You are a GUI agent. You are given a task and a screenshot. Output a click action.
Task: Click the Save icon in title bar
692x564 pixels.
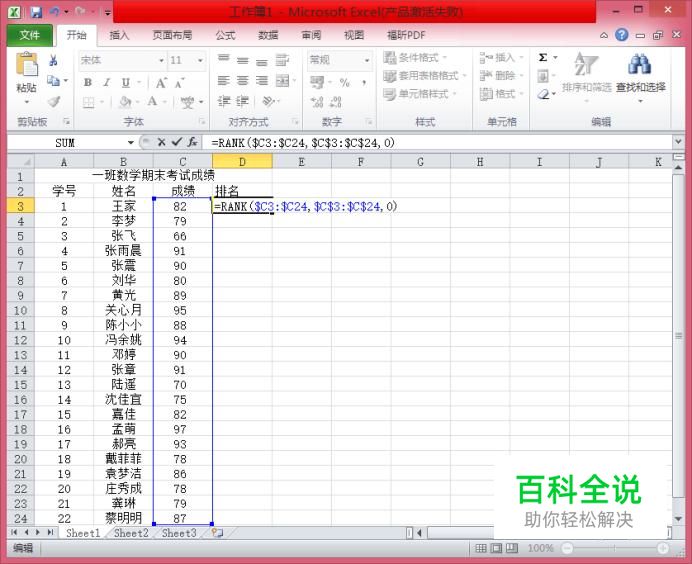coord(36,12)
